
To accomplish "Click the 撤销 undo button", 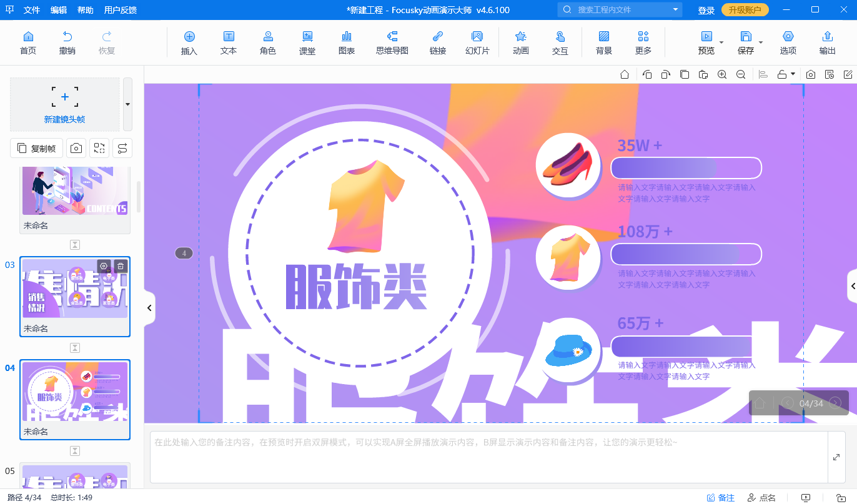I will click(67, 42).
